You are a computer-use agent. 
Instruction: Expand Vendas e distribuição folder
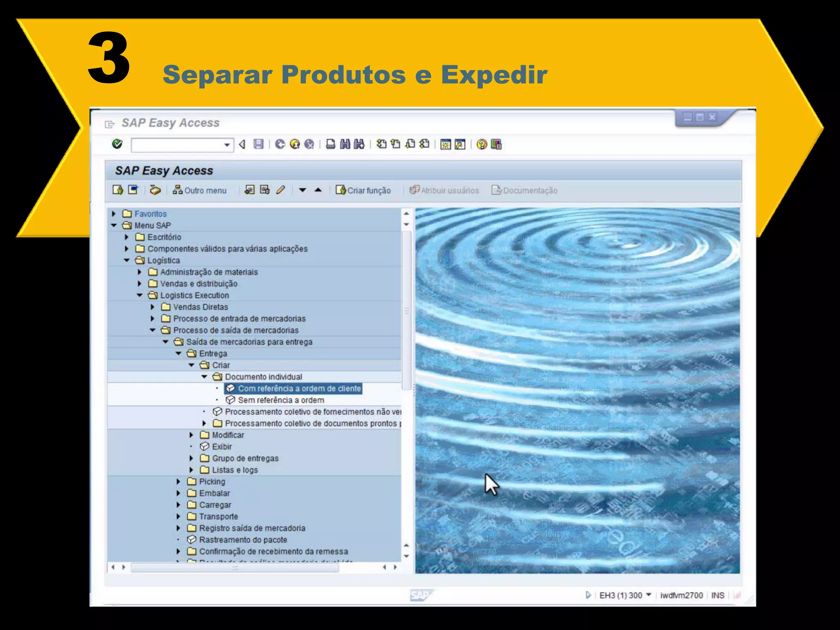139,283
